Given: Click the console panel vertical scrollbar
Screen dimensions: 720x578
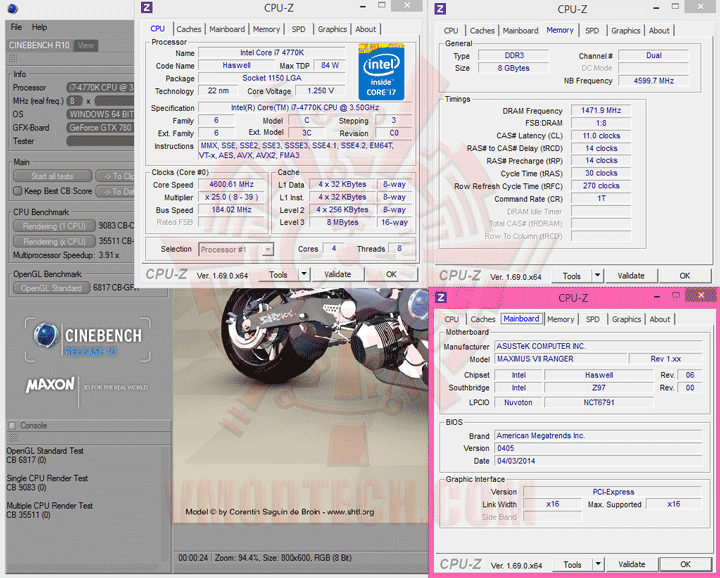Looking at the screenshot, I should click(167, 503).
